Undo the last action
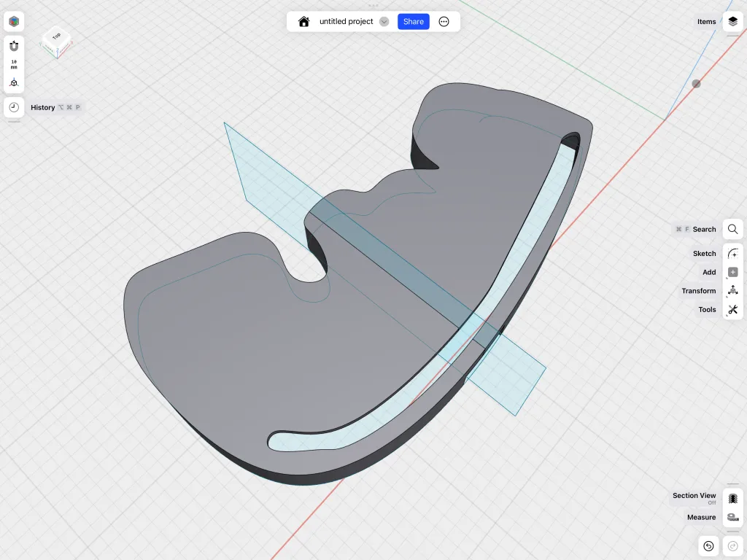747x560 pixels. tap(708, 545)
